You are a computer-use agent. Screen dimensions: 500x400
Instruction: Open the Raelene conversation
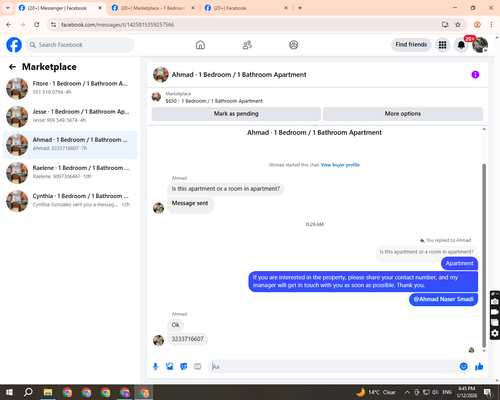coord(70,173)
